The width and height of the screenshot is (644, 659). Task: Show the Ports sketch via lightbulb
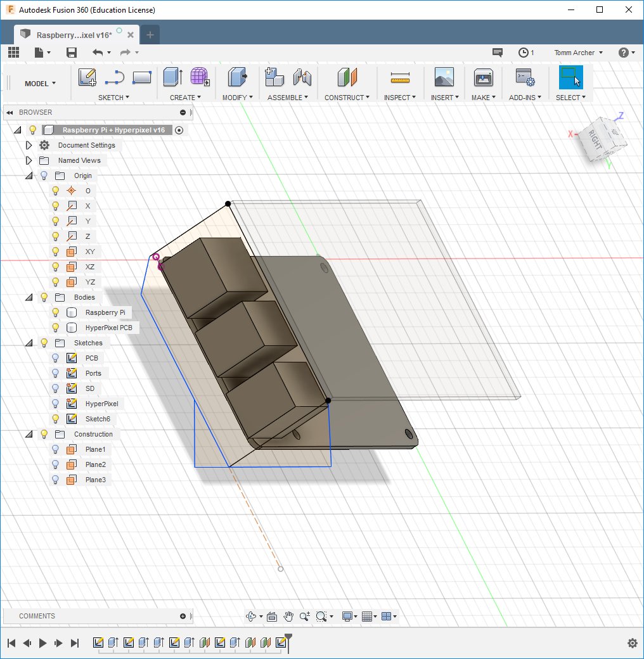click(x=56, y=373)
